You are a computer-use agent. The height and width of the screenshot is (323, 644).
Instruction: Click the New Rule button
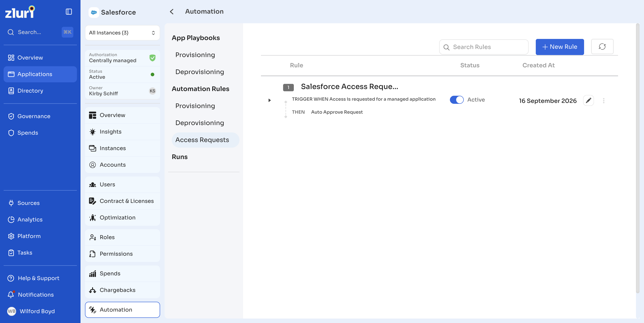pos(559,47)
